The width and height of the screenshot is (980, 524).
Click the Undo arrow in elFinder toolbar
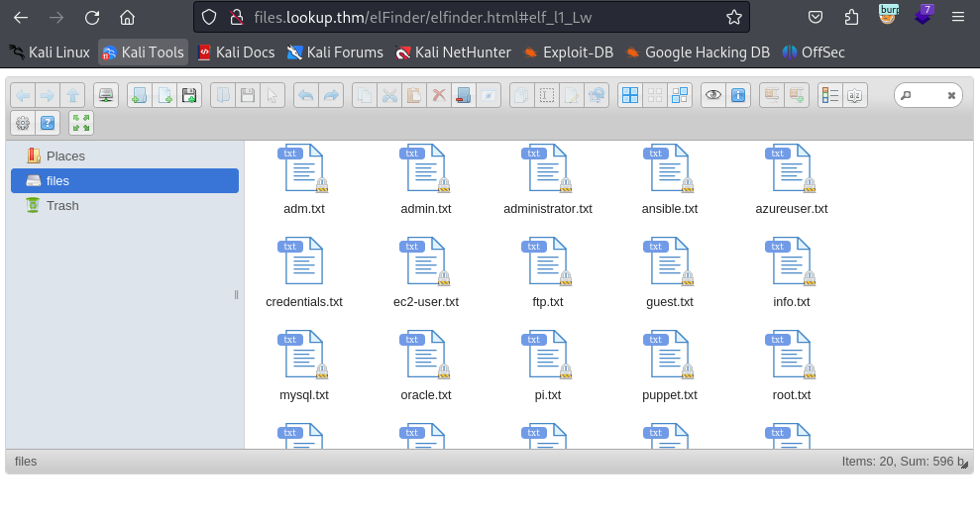[x=306, y=95]
